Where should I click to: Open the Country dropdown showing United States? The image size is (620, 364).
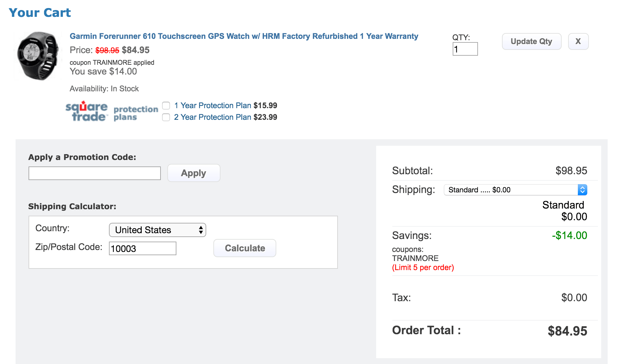157,230
